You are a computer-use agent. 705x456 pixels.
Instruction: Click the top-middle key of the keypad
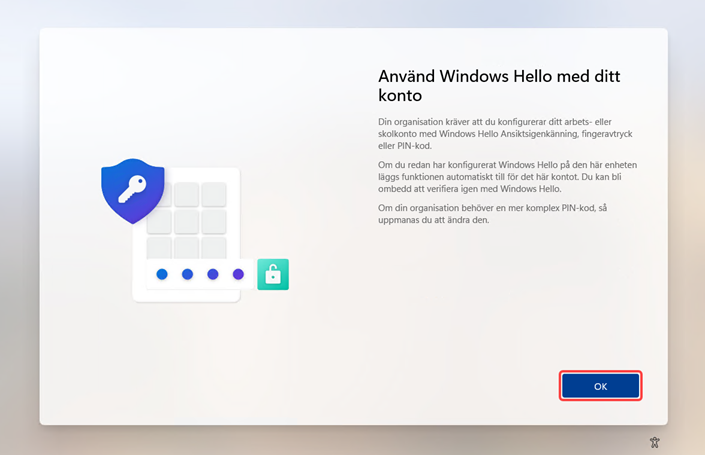[x=187, y=193]
